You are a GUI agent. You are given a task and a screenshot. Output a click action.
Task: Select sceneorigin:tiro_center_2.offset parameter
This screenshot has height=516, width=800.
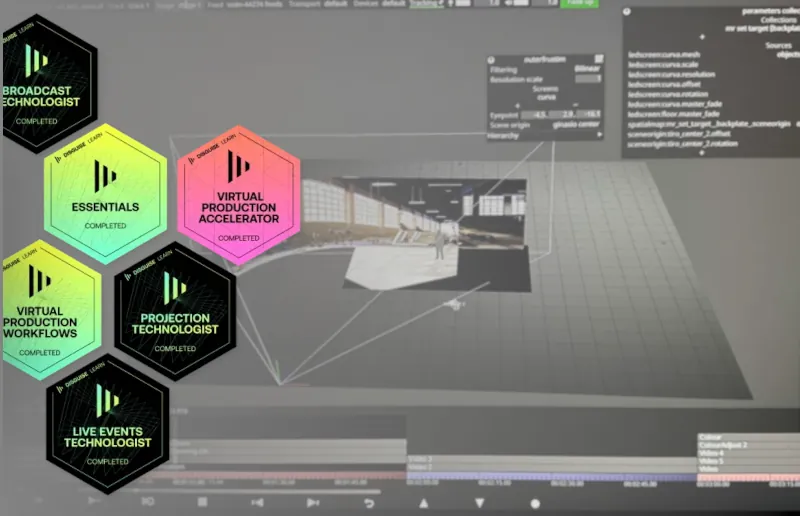coord(679,134)
